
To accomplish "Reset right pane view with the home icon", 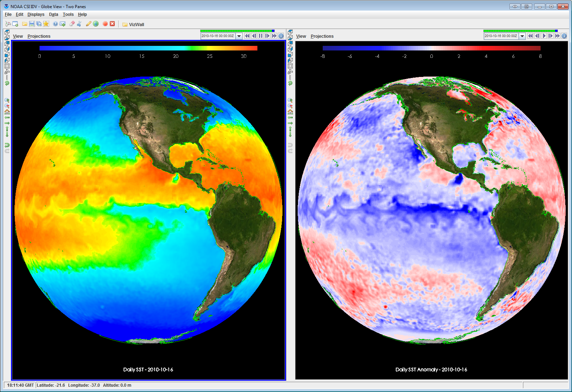I will coord(290,112).
